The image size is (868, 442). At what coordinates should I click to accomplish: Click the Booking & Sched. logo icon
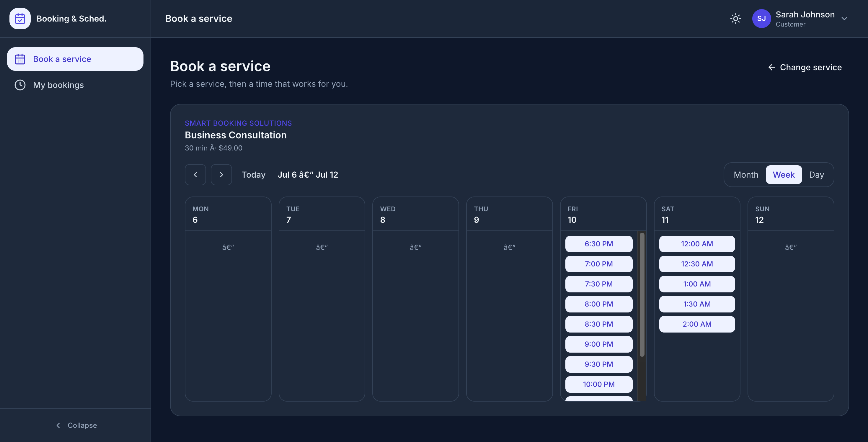tap(20, 19)
